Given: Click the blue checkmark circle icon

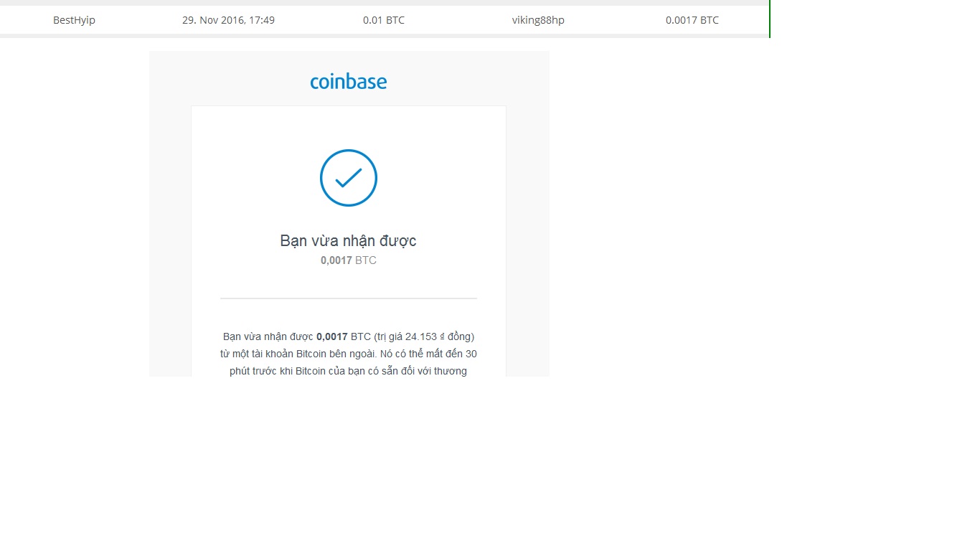Looking at the screenshot, I should pos(349,178).
